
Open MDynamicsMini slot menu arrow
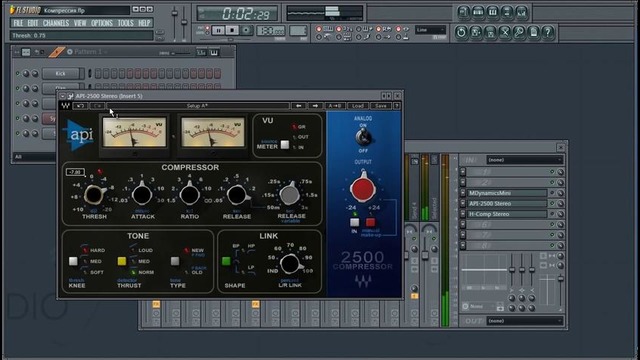[463, 193]
